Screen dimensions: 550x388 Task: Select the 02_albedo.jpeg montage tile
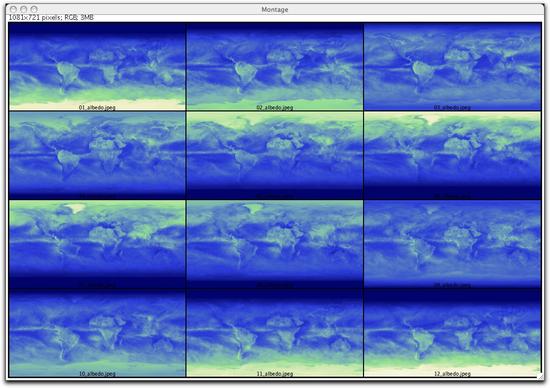[275, 67]
